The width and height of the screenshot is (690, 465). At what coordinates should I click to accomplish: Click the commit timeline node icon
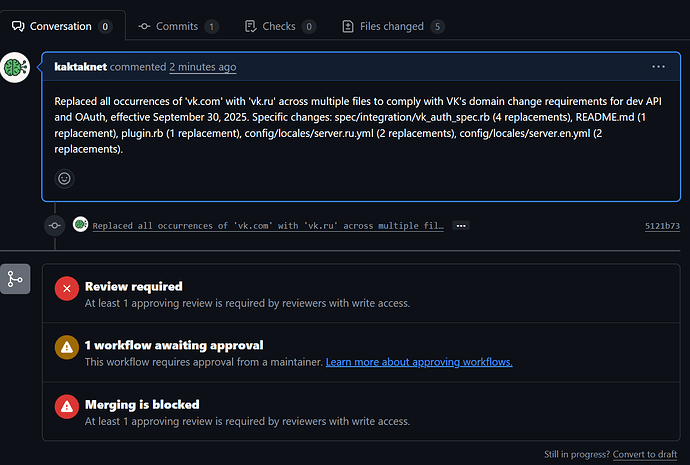[x=55, y=226]
